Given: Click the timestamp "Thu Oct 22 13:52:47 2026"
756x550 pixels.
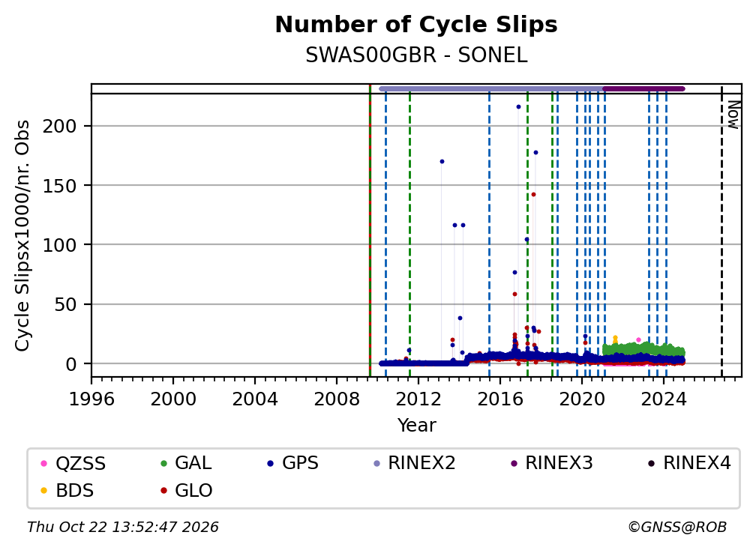Looking at the screenshot, I should click(123, 527).
